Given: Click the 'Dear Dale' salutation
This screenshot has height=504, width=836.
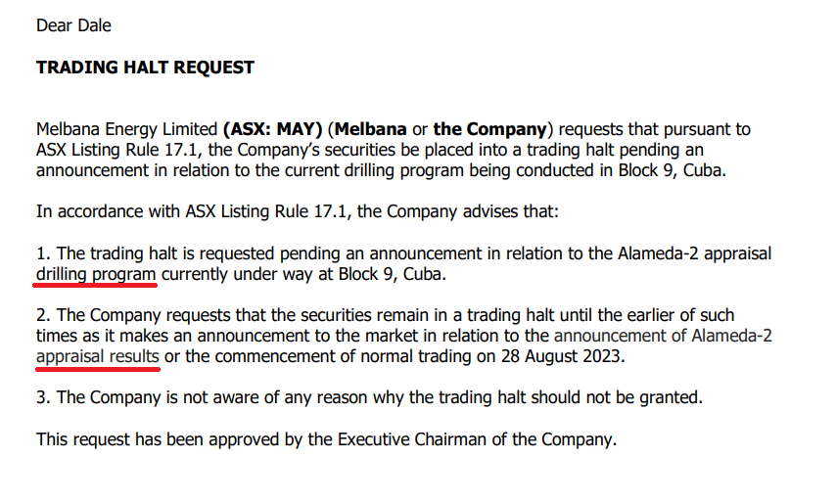Looking at the screenshot, I should click(x=73, y=25).
